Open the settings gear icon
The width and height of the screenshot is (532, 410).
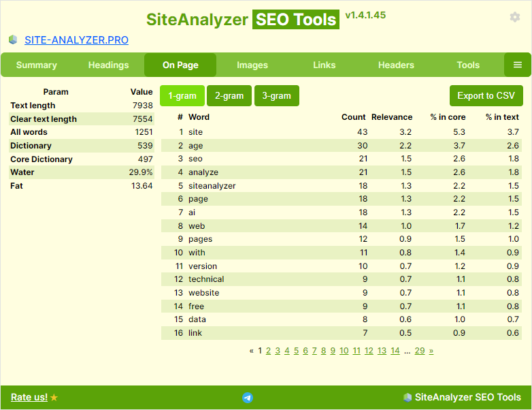coord(515,17)
